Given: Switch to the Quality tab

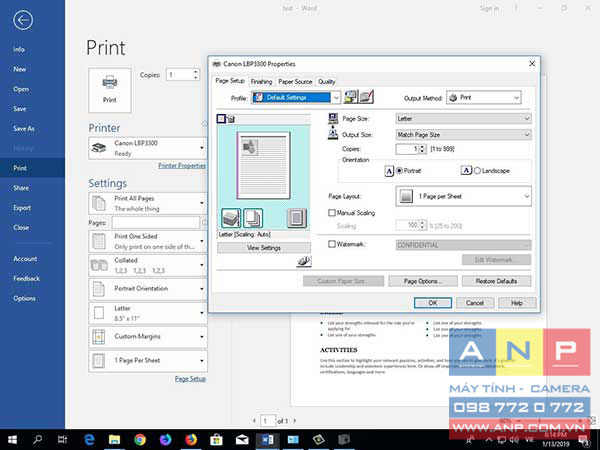Looking at the screenshot, I should point(326,82).
